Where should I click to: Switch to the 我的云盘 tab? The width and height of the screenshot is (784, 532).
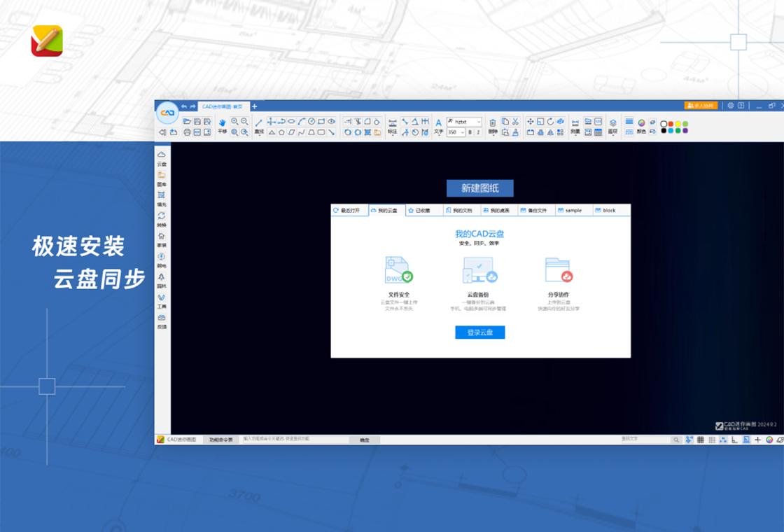point(387,211)
